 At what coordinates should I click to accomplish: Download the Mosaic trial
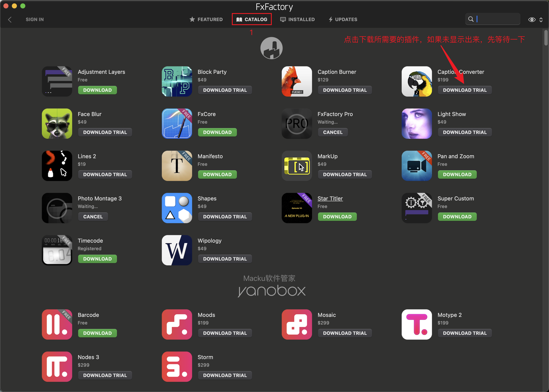[345, 333]
